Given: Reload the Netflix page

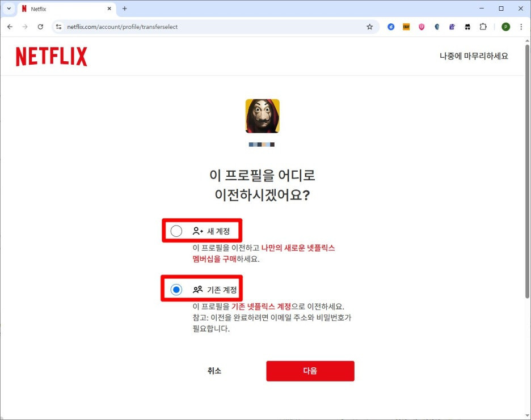Looking at the screenshot, I should (x=40, y=27).
